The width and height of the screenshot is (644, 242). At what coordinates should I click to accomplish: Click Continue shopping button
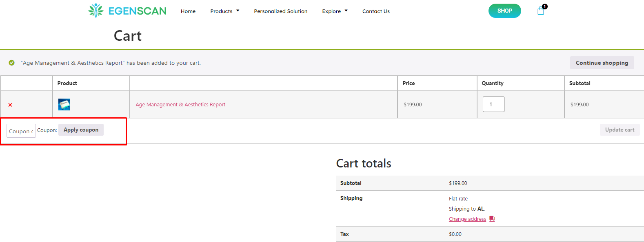(602, 63)
